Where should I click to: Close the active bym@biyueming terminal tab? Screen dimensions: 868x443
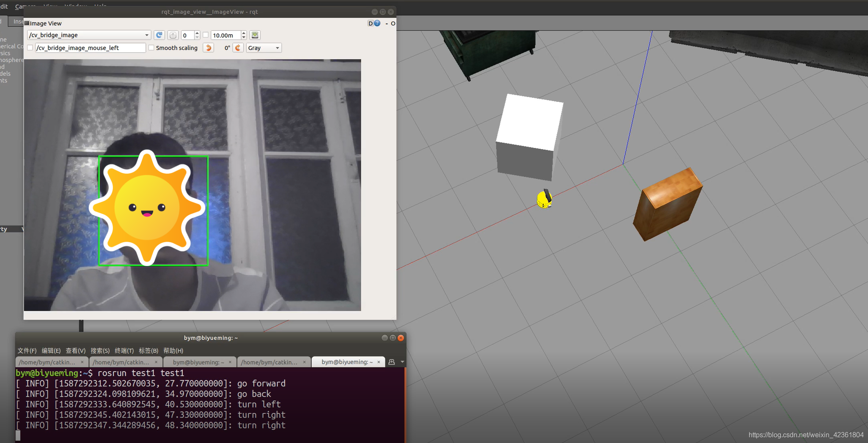coord(379,362)
